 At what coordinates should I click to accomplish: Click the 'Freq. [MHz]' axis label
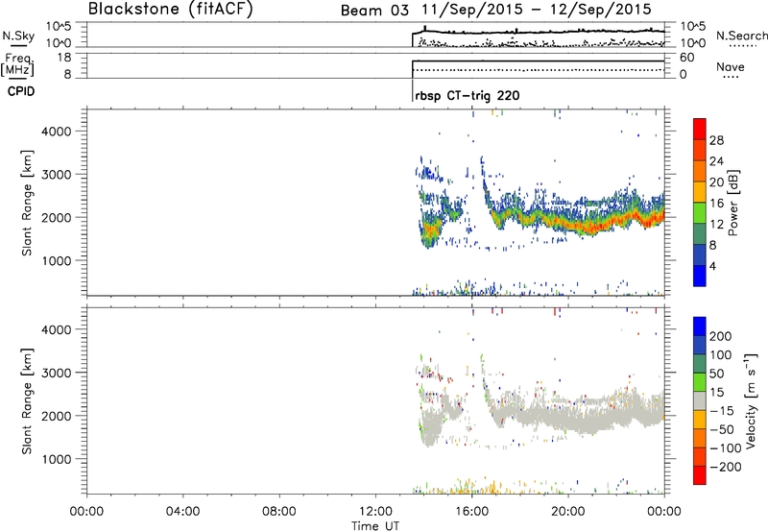pos(17,65)
